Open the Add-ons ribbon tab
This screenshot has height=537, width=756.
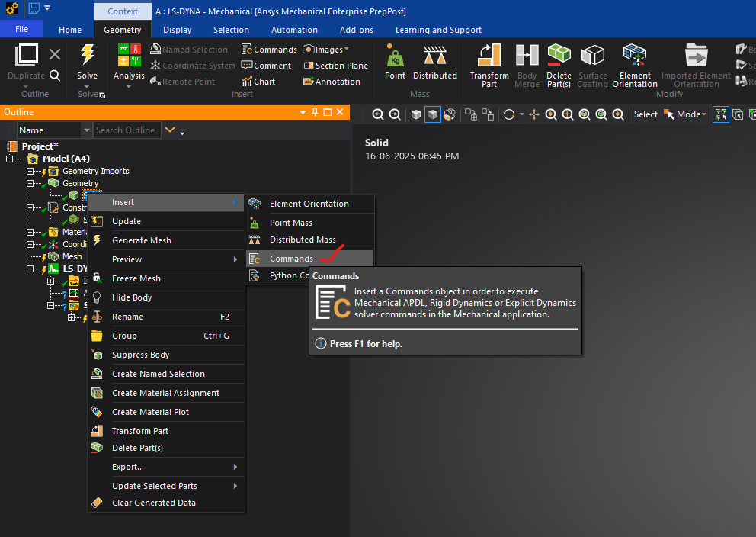[357, 30]
